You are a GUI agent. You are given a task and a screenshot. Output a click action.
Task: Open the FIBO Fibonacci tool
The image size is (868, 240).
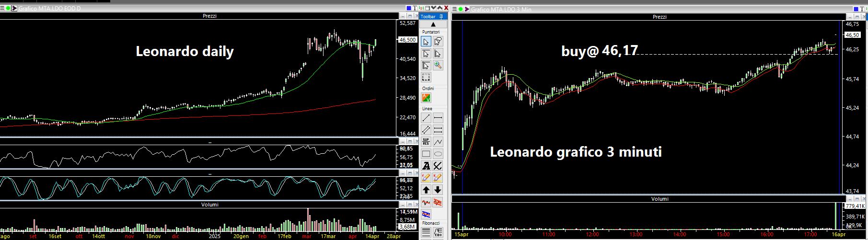pyautogui.click(x=438, y=233)
